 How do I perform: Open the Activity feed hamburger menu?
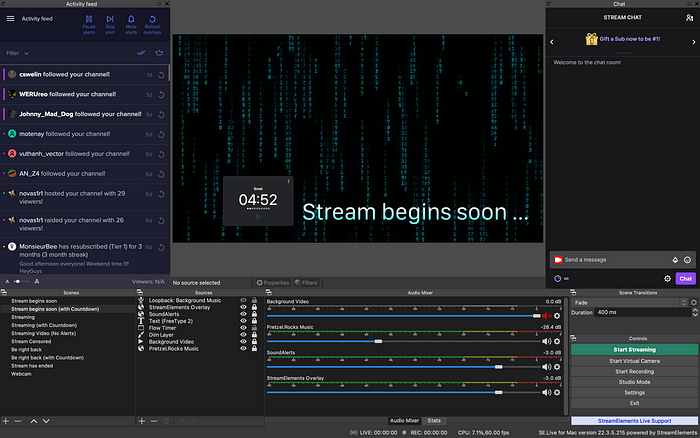point(10,19)
